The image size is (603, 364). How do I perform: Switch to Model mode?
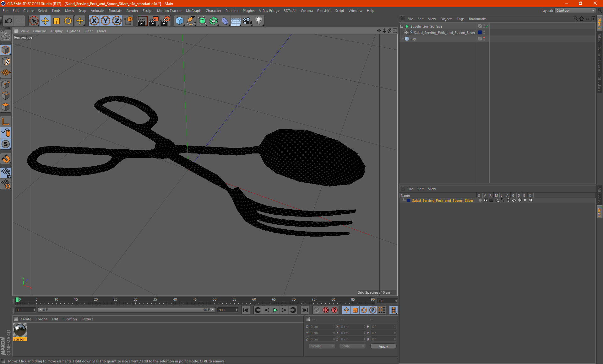coord(6,50)
